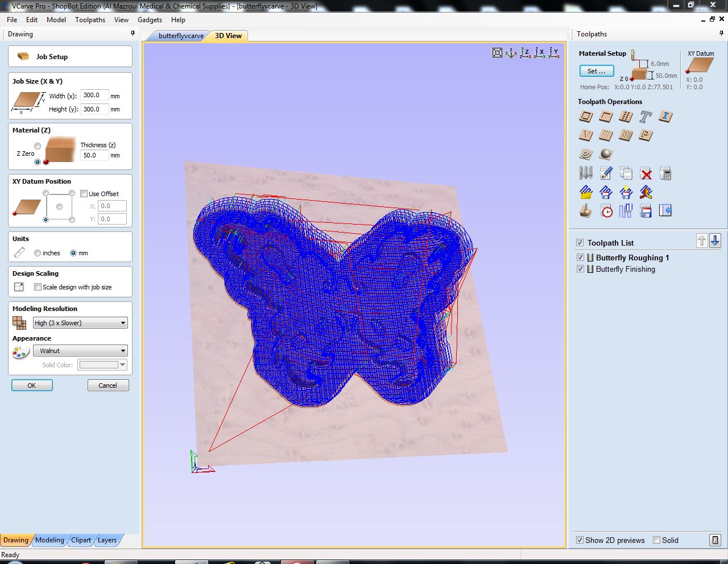Viewport: 728px width, 564px height.
Task: Set Z Zero to top of material
Action: pos(38,146)
